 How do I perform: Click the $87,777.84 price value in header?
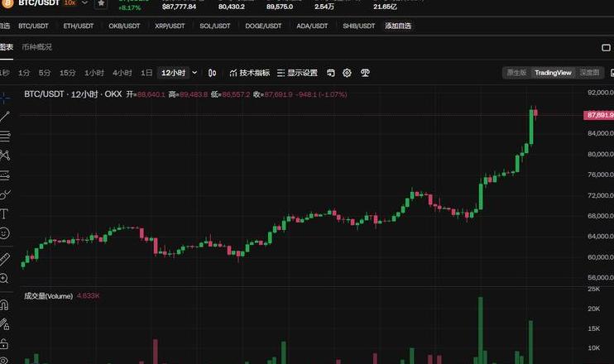(x=179, y=7)
